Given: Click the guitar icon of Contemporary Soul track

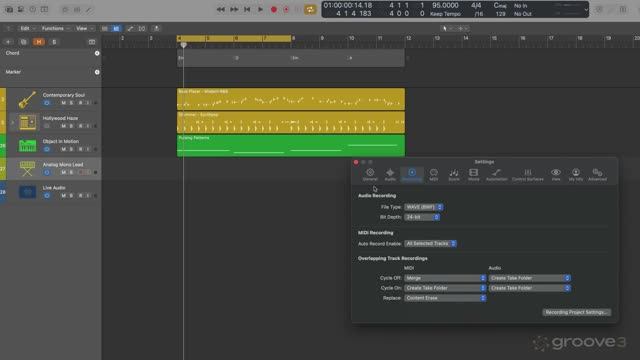Looking at the screenshot, I should (27, 99).
